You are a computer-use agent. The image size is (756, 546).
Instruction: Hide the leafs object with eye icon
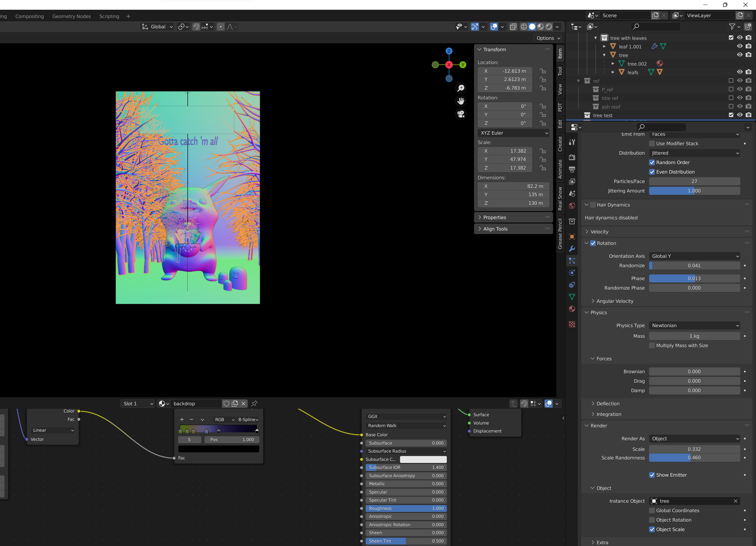pos(739,72)
